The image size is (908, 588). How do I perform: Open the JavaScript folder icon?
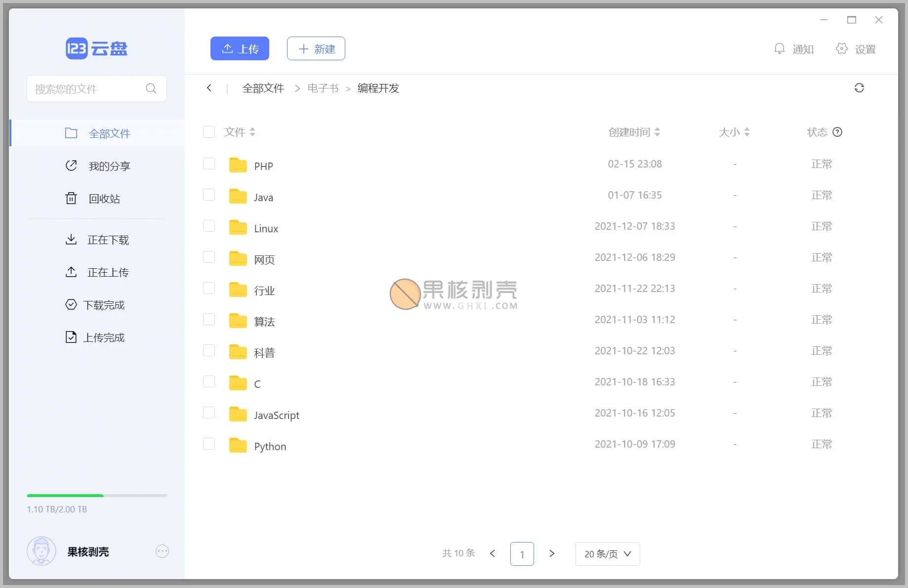238,415
